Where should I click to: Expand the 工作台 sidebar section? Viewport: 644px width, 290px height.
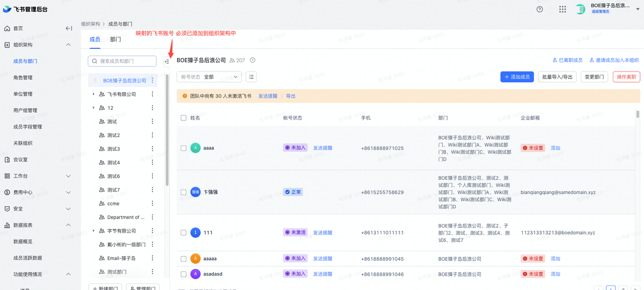[68, 176]
